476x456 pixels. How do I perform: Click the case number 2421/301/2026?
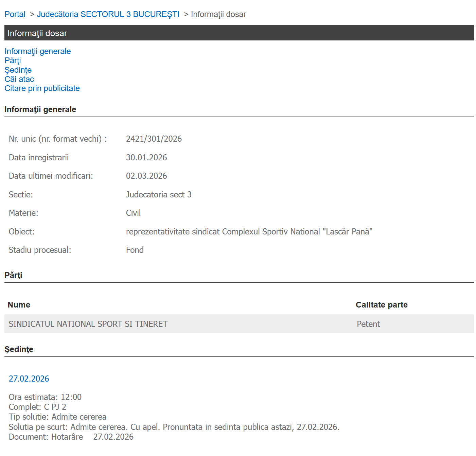tap(154, 139)
